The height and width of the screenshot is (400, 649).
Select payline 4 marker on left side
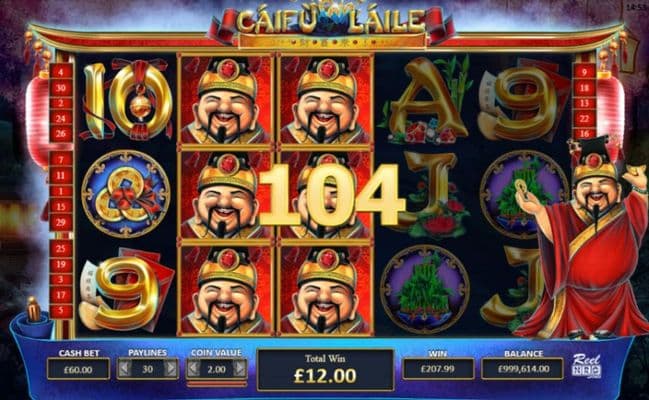61,72
